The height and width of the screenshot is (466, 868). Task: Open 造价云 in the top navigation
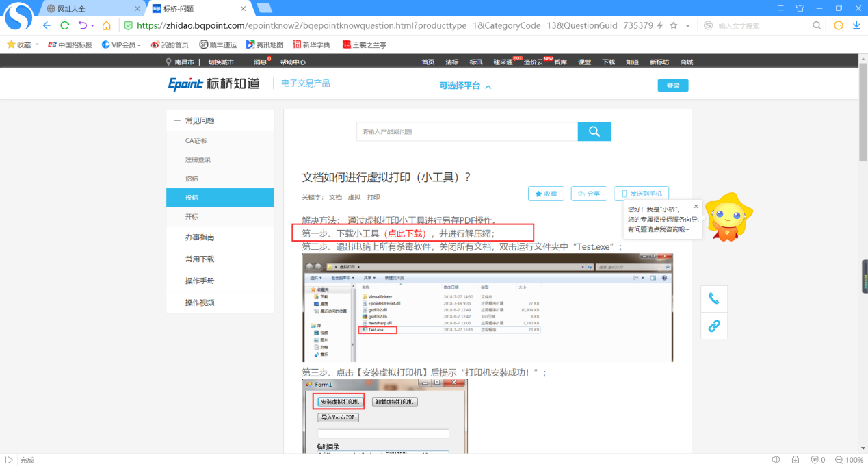coord(534,62)
